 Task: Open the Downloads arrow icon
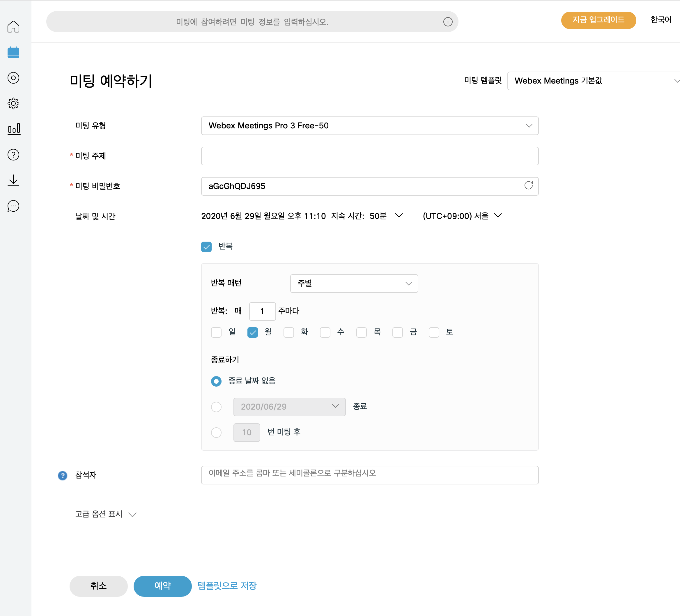[x=13, y=180]
